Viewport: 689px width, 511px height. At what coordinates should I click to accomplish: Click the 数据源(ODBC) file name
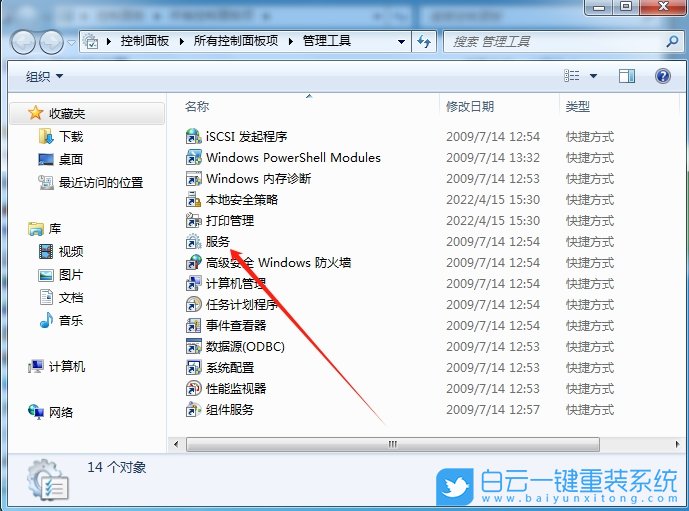pos(245,347)
